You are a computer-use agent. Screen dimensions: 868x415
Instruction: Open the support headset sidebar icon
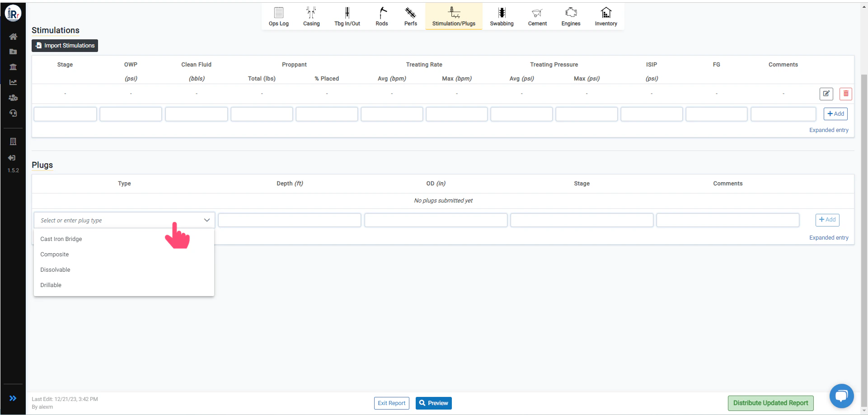click(13, 113)
